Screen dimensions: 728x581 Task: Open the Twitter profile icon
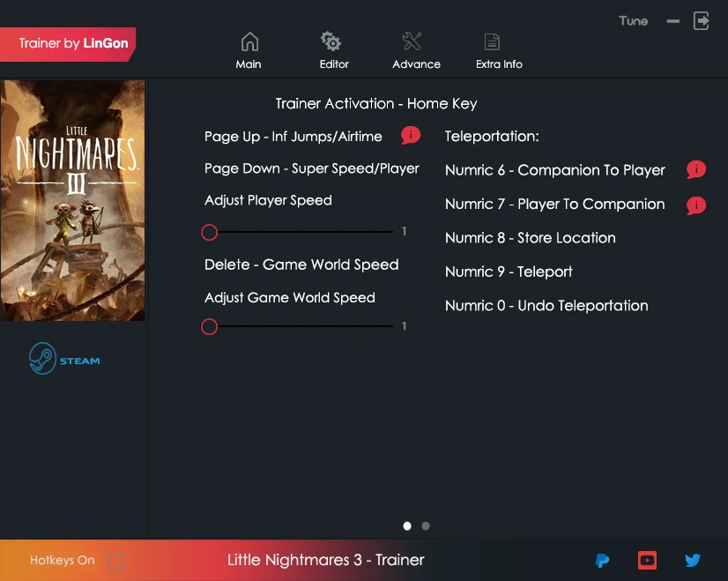tap(693, 560)
